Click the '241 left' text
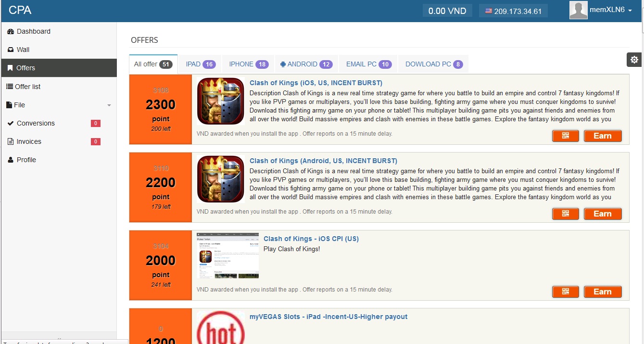The image size is (644, 344). pos(161,285)
